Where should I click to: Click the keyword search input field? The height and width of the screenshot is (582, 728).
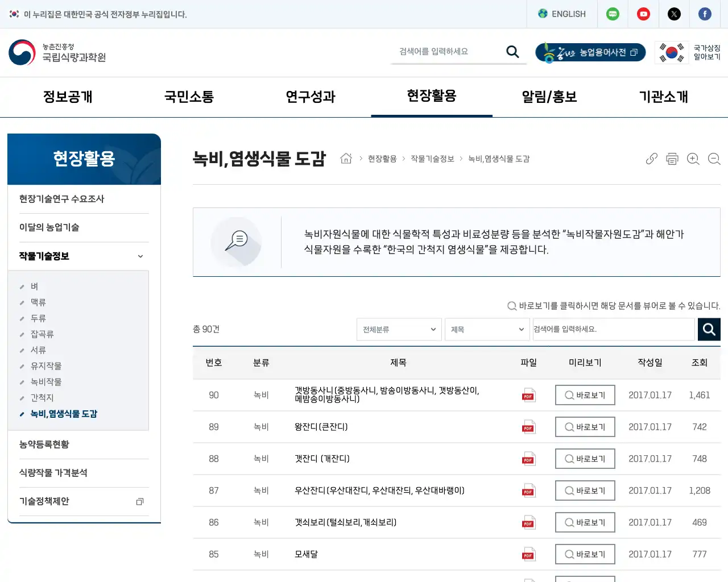pyautogui.click(x=614, y=329)
